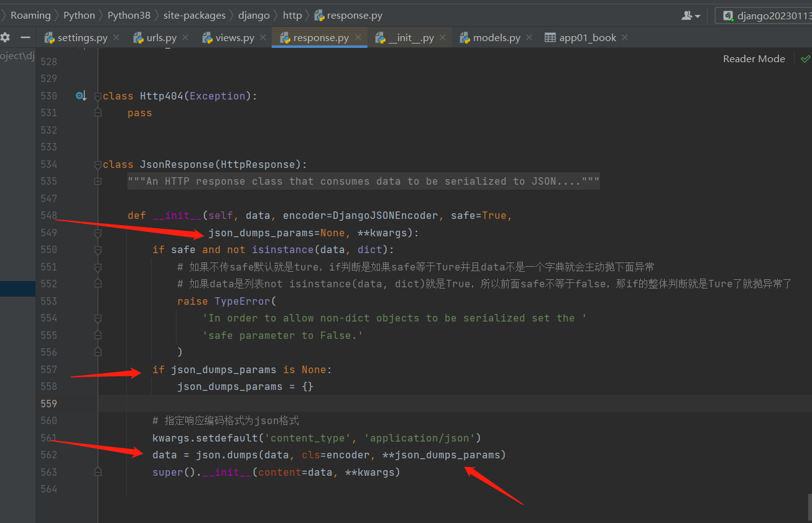Click 'isinstance' in the line 550 condition
The image size is (812, 523).
[283, 250]
